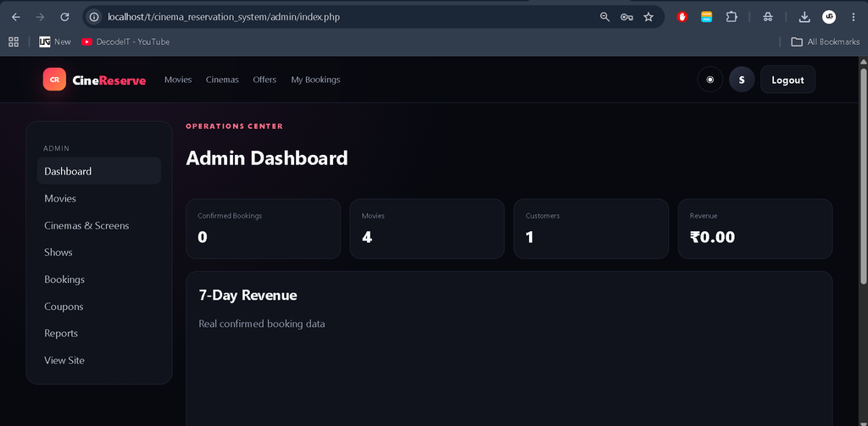Click the browser forward arrow

tap(40, 17)
